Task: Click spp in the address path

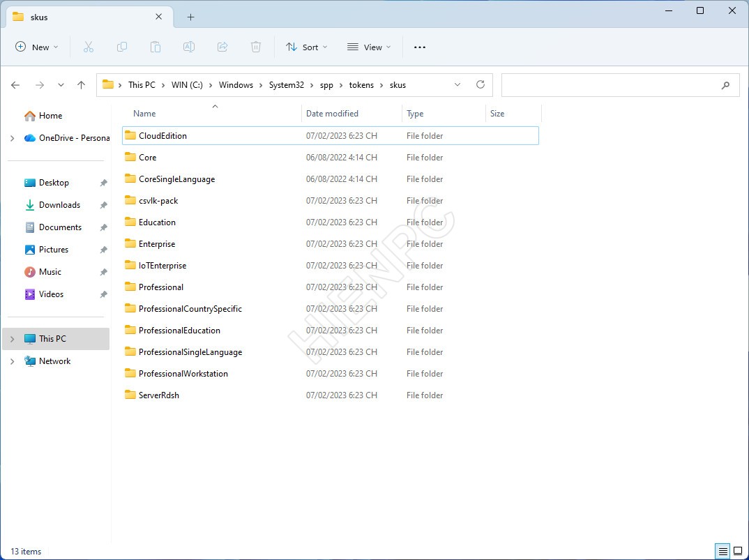Action: coord(327,85)
